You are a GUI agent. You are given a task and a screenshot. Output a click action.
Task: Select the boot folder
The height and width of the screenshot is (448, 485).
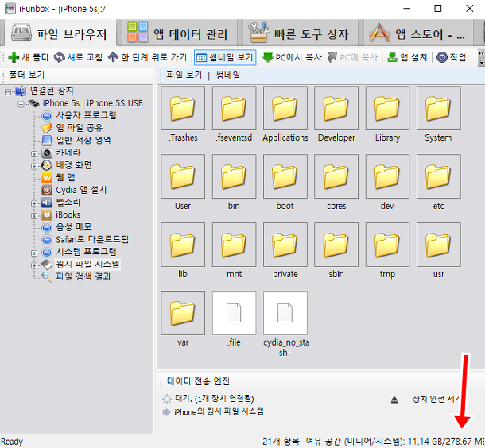click(285, 176)
